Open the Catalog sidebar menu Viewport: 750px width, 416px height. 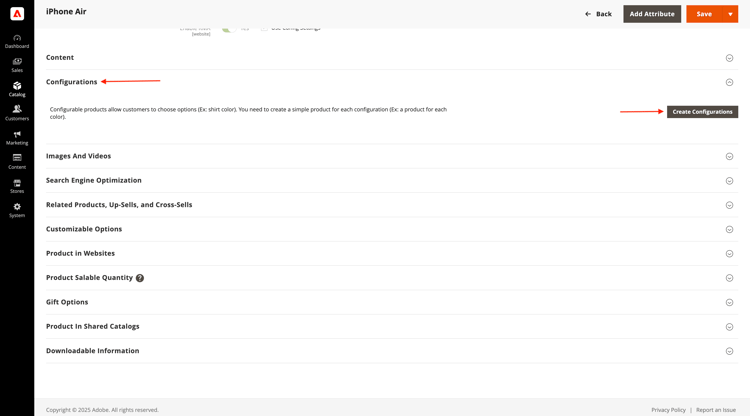pyautogui.click(x=17, y=89)
